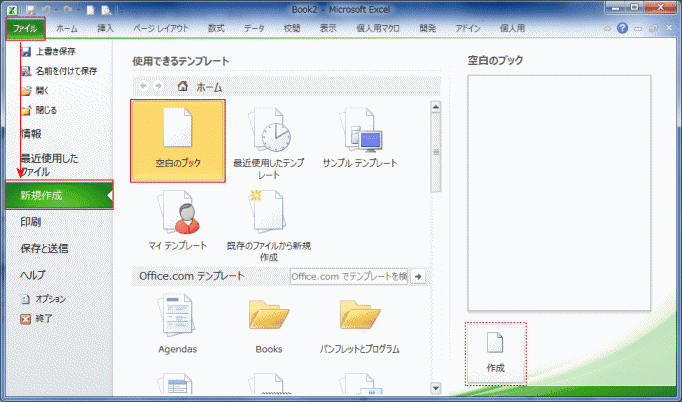
Task: Switch to the 表示 ribbon tab
Action: tap(328, 29)
